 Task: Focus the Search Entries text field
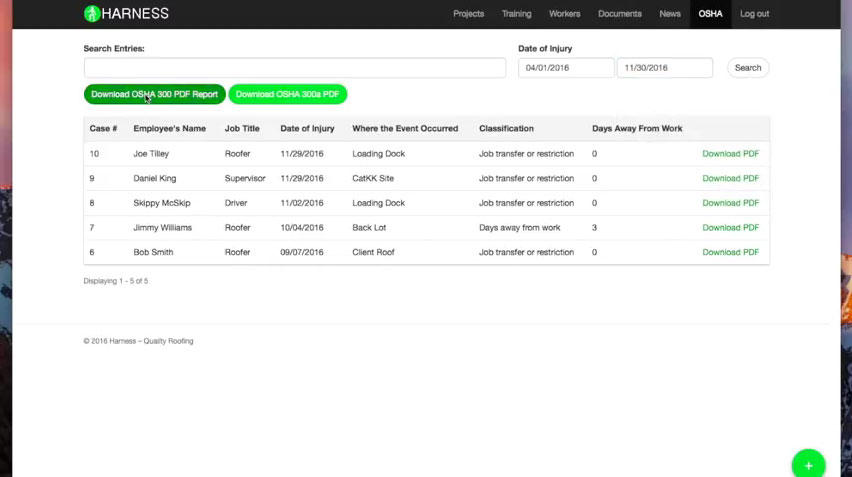coord(295,68)
